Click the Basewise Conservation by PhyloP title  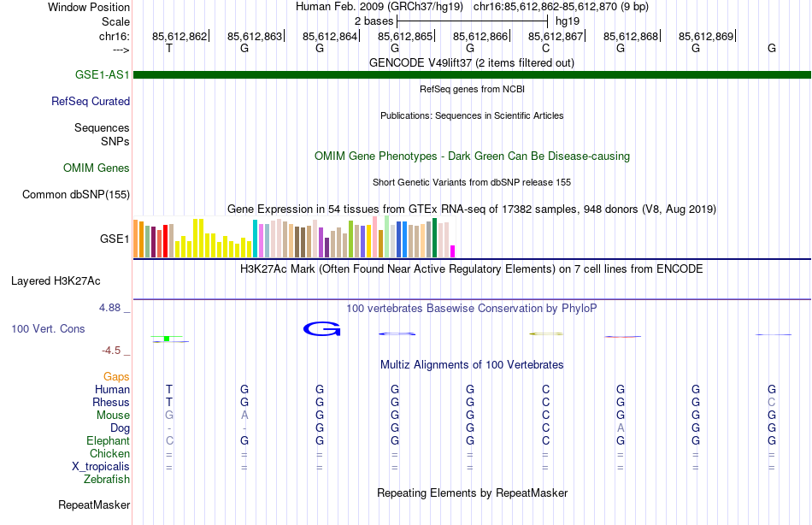pyautogui.click(x=472, y=309)
